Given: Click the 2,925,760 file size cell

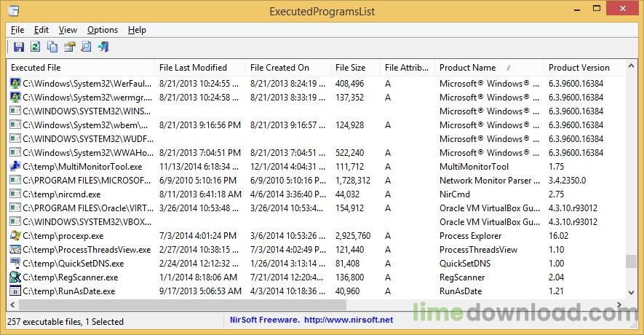Looking at the screenshot, I should point(353,235).
